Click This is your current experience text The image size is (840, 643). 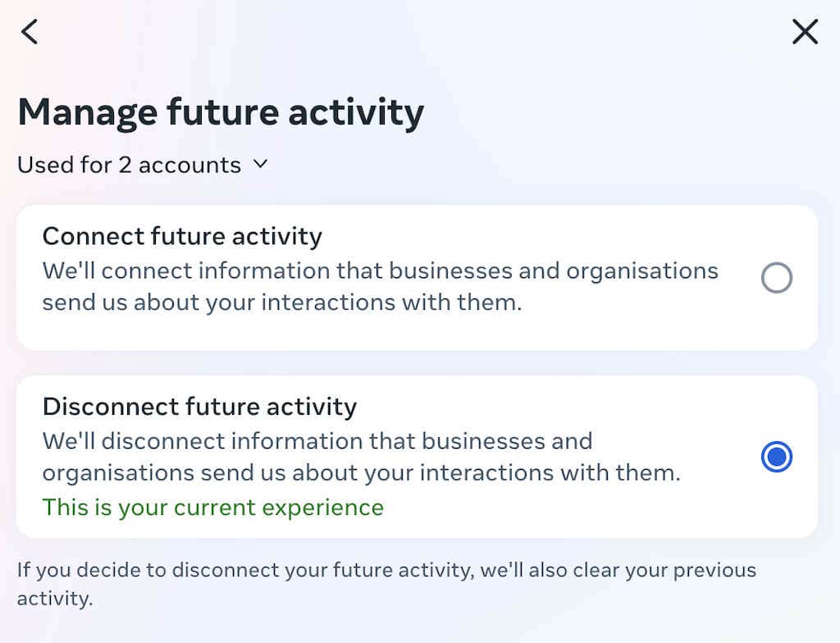coord(212,507)
